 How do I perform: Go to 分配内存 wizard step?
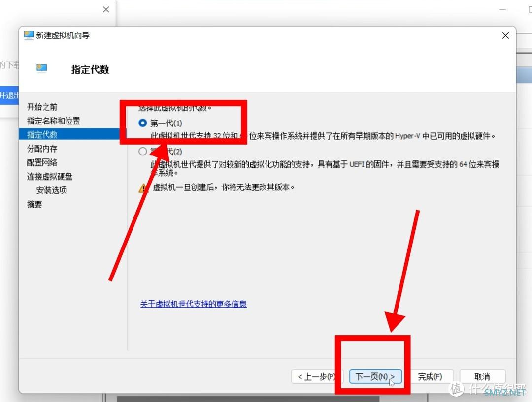42,149
